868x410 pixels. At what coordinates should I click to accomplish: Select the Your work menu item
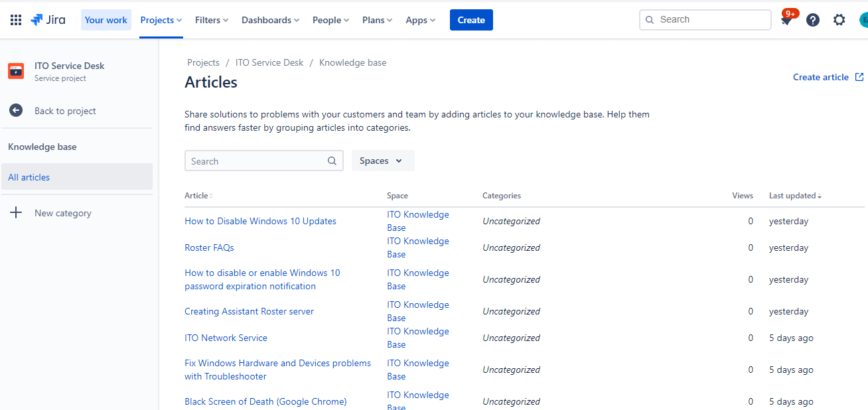pyautogui.click(x=106, y=20)
